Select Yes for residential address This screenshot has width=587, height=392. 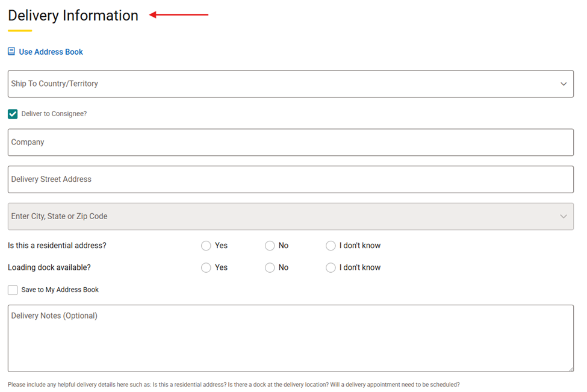[206, 246]
